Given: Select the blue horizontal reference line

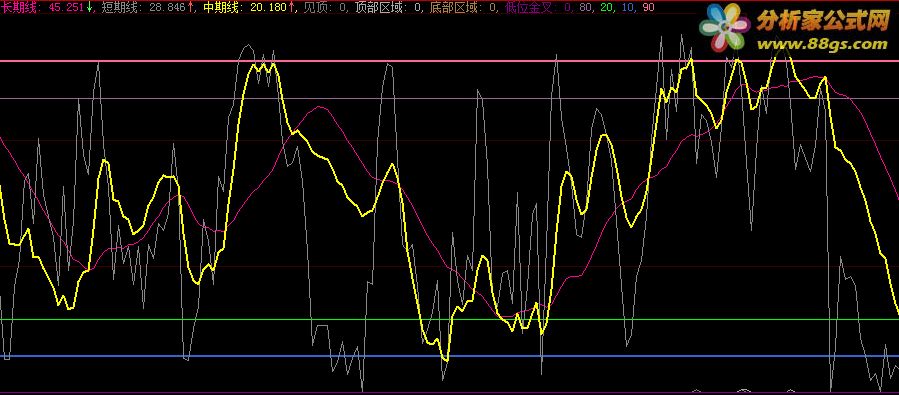Looking at the screenshot, I should pyautogui.click(x=450, y=356).
